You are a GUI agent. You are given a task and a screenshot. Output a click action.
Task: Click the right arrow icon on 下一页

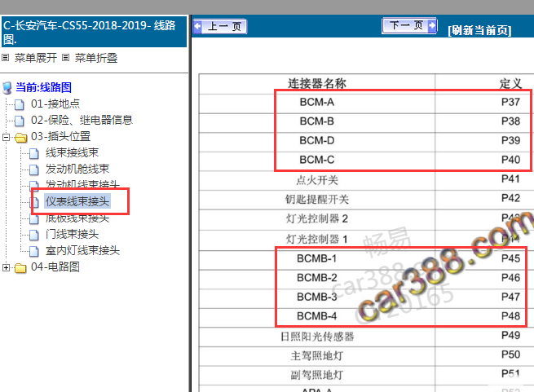(x=432, y=25)
